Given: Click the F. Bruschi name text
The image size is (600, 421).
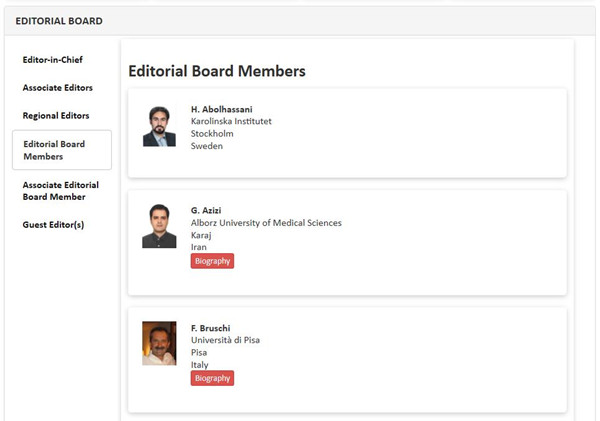Looking at the screenshot, I should click(x=212, y=328).
